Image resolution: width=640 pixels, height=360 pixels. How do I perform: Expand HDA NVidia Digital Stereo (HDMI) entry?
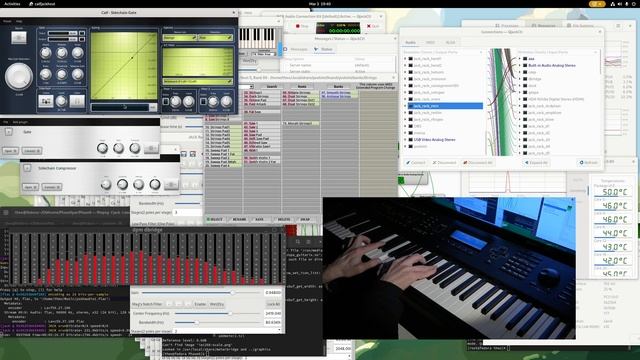[x=520, y=99]
